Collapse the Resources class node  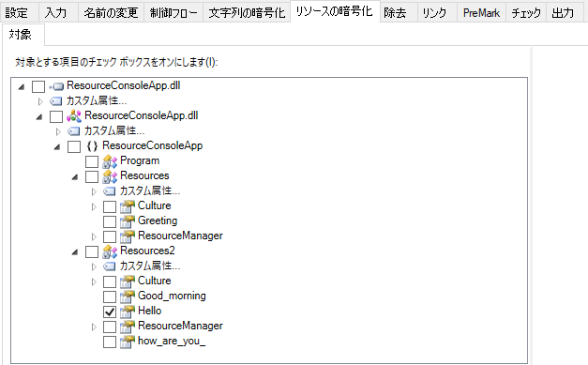[x=75, y=177]
